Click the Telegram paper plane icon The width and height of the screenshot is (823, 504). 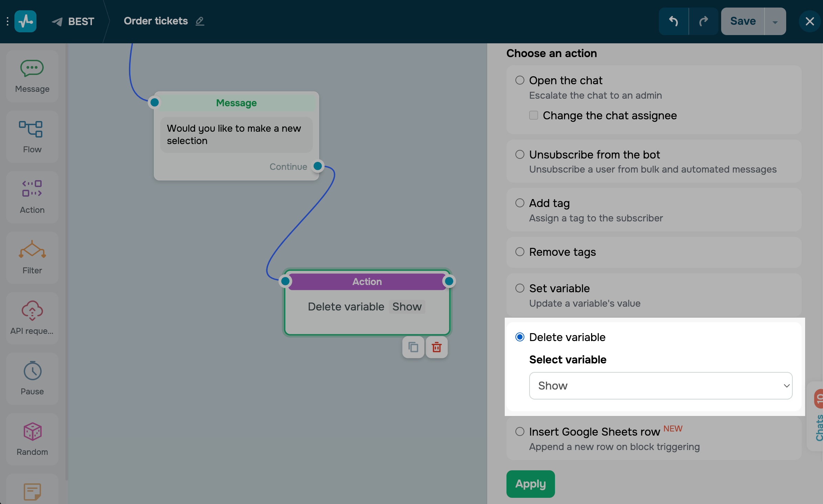[57, 22]
